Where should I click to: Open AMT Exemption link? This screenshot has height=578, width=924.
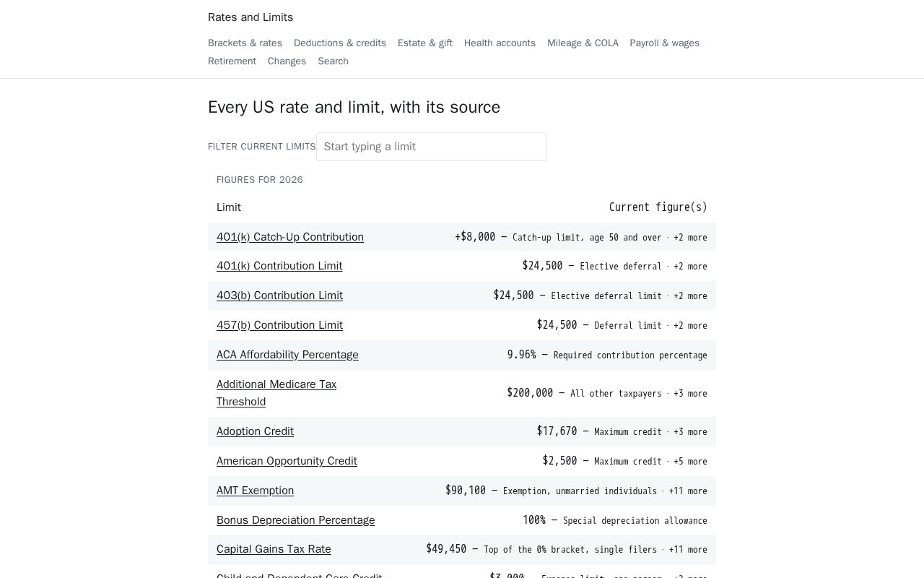click(255, 491)
